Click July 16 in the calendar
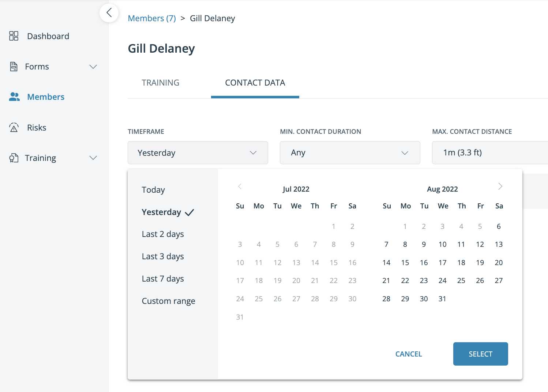This screenshot has height=392, width=548. pos(352,263)
